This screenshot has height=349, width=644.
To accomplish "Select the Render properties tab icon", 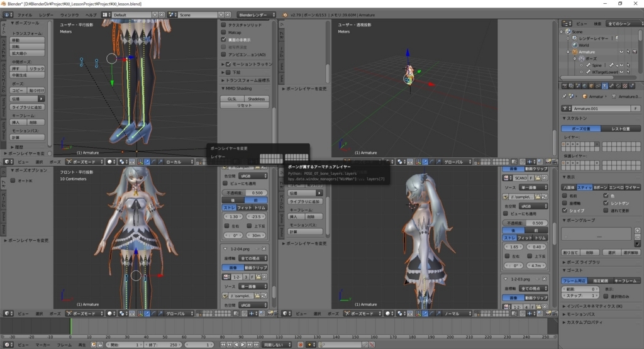I will [565, 86].
